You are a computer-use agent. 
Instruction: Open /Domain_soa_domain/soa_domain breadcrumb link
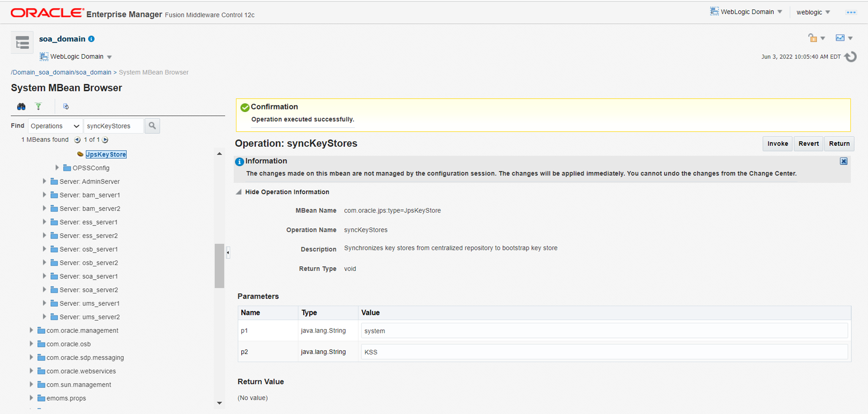pyautogui.click(x=61, y=72)
